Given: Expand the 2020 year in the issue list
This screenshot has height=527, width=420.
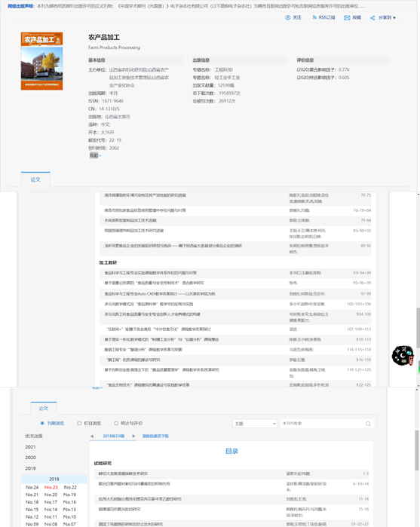Looking at the screenshot, I should pyautogui.click(x=30, y=458).
